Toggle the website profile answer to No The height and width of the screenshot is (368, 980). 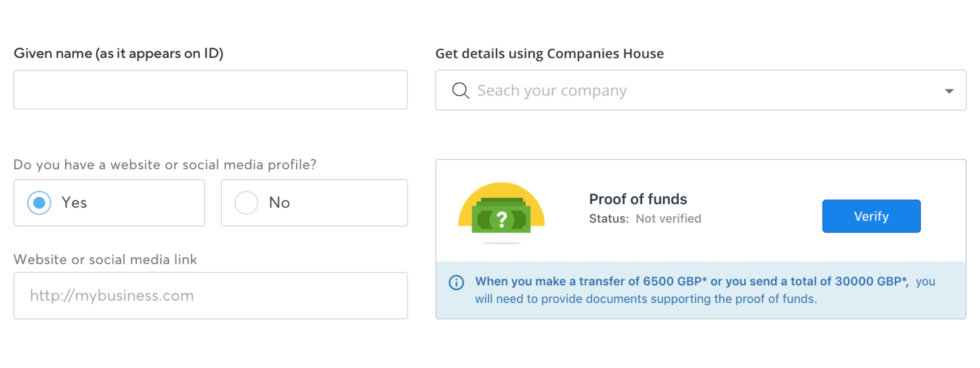(x=246, y=202)
